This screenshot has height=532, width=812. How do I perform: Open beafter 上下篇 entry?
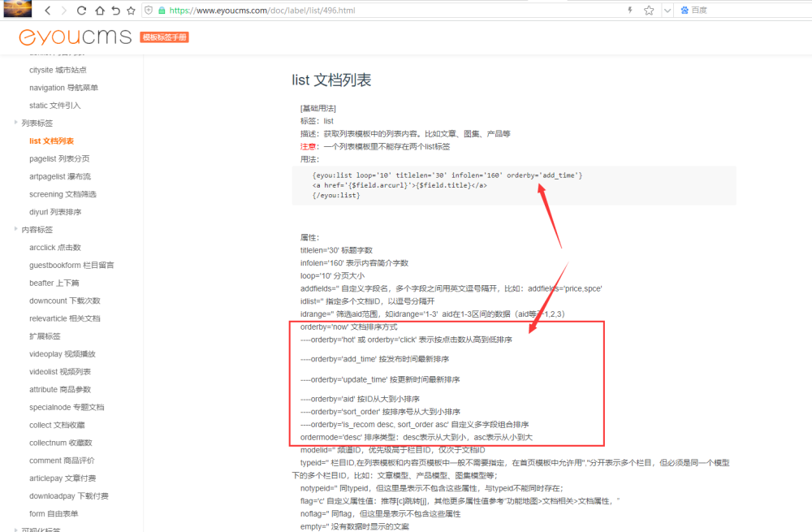tap(54, 283)
